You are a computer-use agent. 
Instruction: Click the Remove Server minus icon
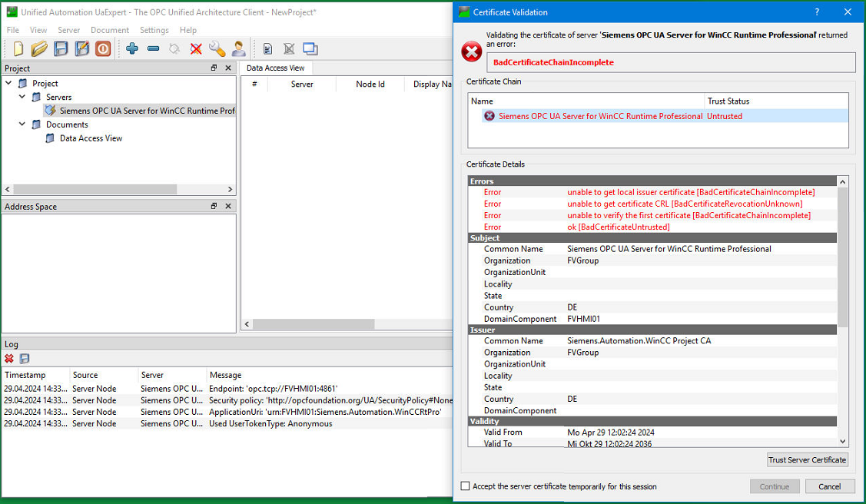click(153, 48)
